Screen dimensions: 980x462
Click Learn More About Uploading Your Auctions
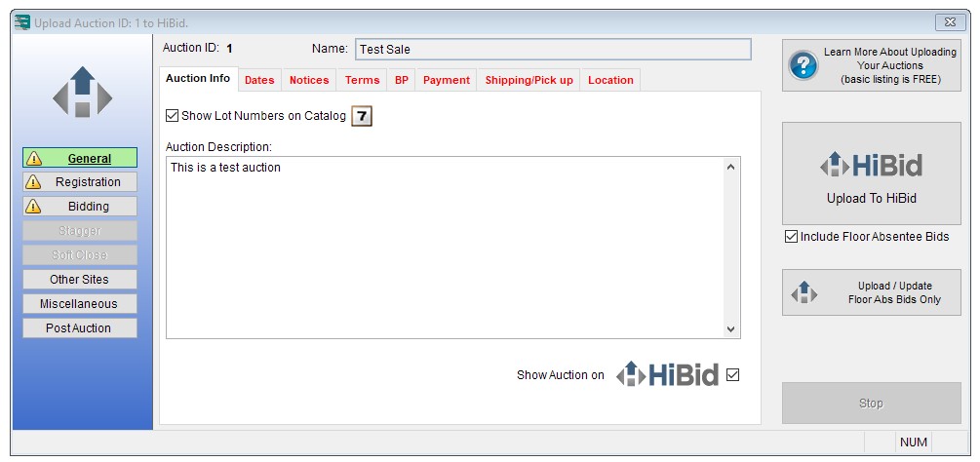(x=871, y=65)
